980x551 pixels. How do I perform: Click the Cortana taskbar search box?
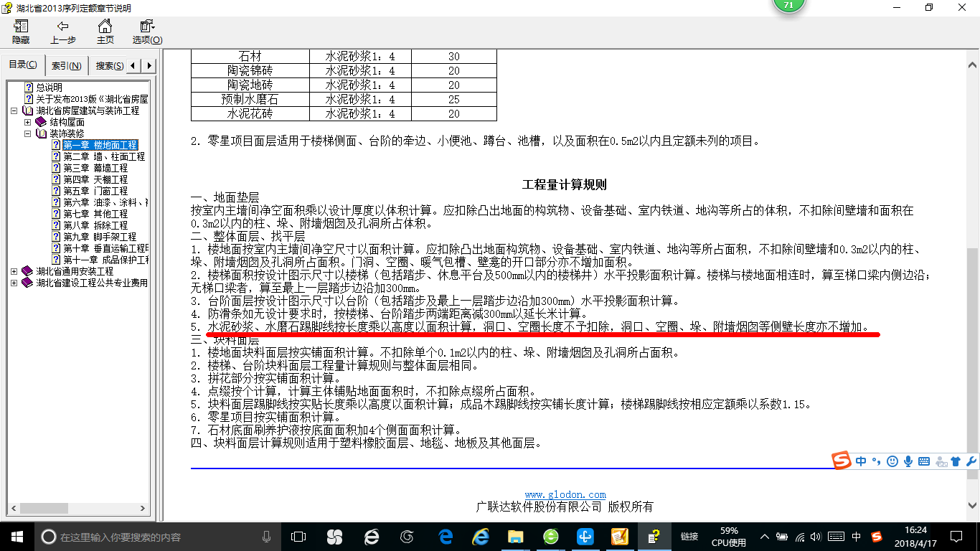157,537
